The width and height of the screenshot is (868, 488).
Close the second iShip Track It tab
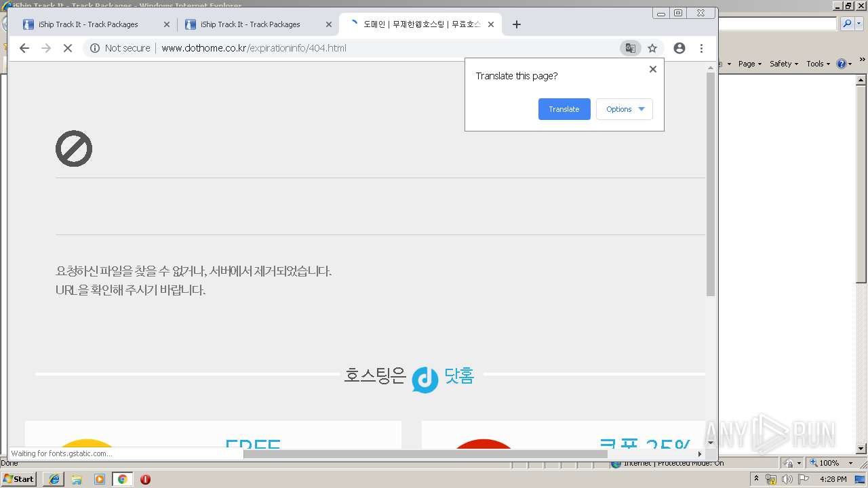click(x=329, y=24)
